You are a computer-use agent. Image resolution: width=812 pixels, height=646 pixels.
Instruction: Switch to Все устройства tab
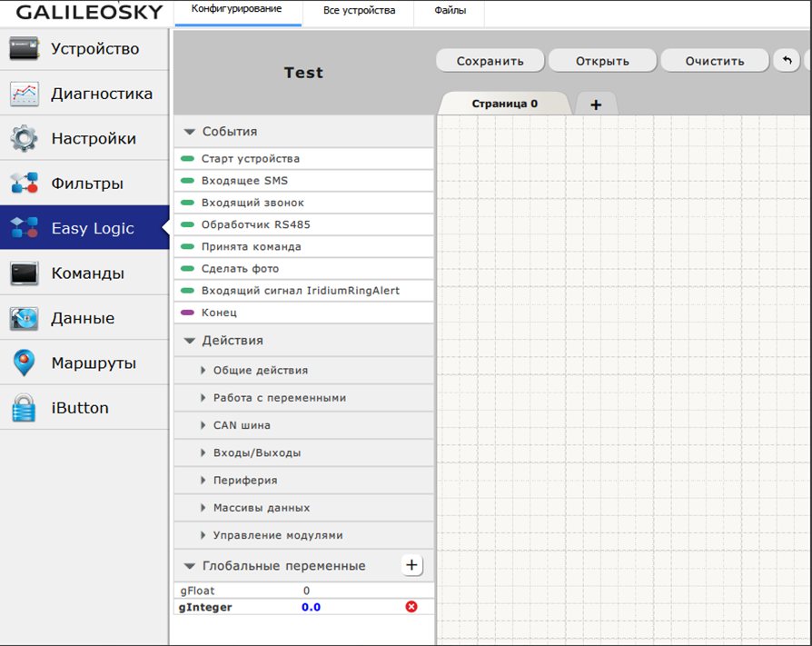pyautogui.click(x=359, y=11)
